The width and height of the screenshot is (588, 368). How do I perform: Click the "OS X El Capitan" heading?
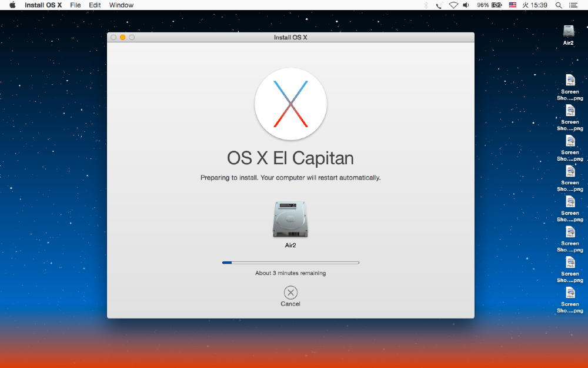point(290,158)
